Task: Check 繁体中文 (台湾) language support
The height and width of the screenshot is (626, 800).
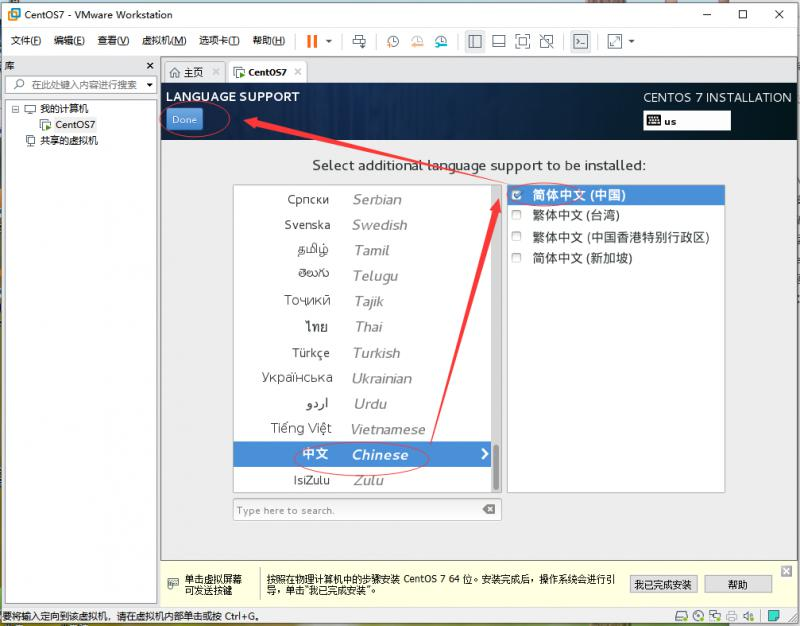Action: [516, 214]
